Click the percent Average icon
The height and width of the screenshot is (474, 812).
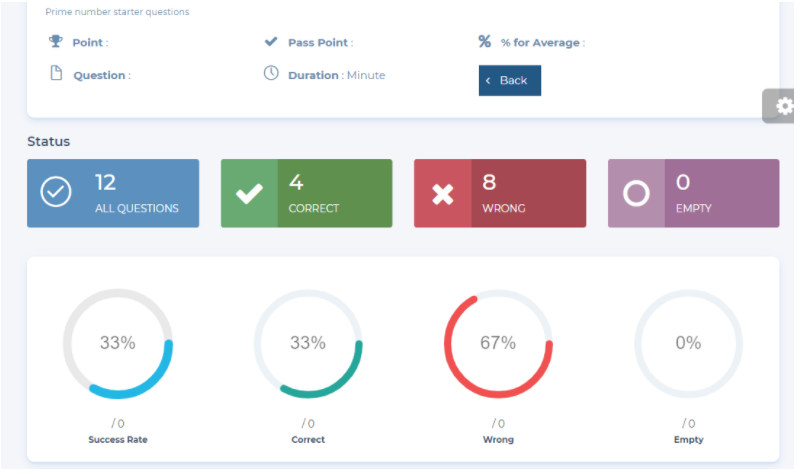(485, 42)
